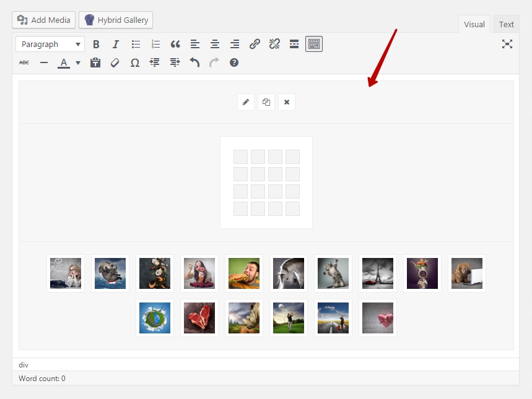Click the text color A button
Screen dimensions: 532x399
tap(64, 62)
